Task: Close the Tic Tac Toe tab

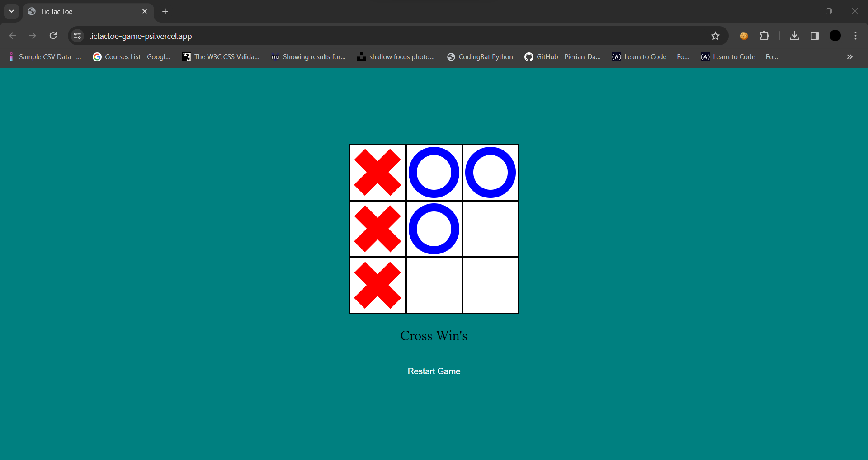Action: (x=145, y=11)
